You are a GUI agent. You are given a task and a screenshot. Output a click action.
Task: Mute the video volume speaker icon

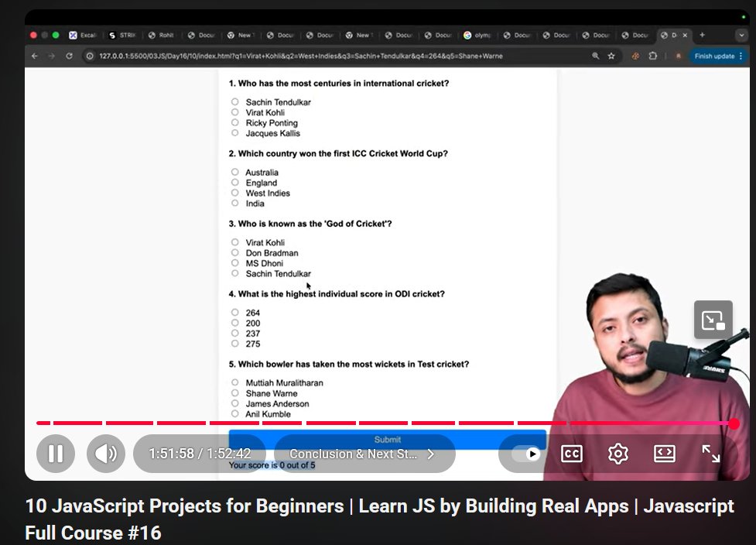105,454
